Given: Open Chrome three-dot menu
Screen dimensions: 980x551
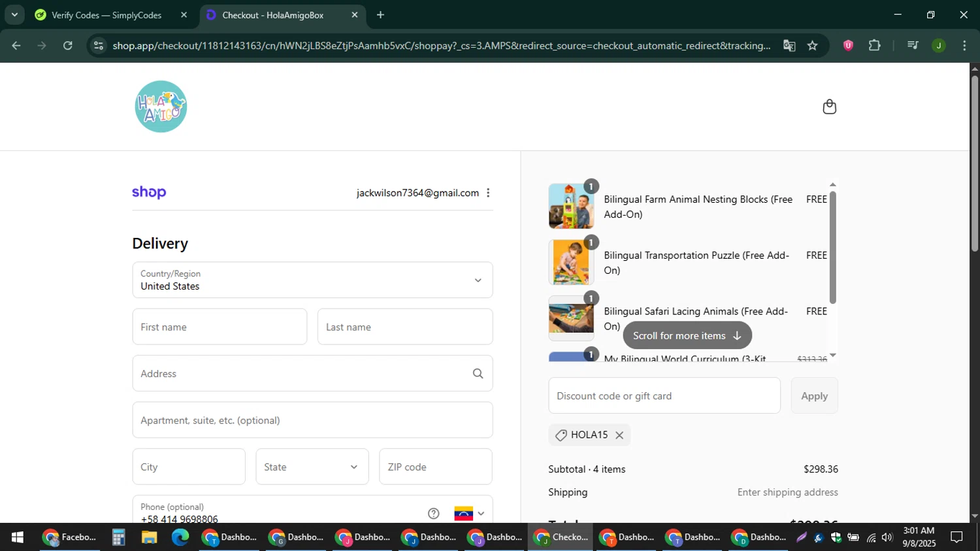Looking at the screenshot, I should click(x=964, y=46).
